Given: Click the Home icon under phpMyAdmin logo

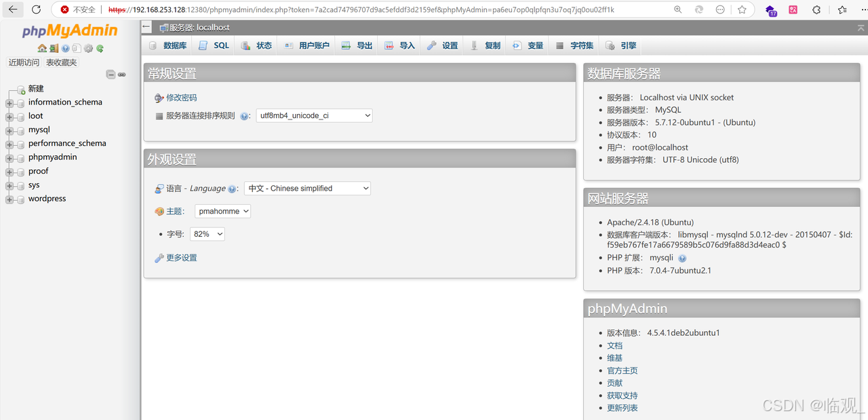Looking at the screenshot, I should coord(42,49).
